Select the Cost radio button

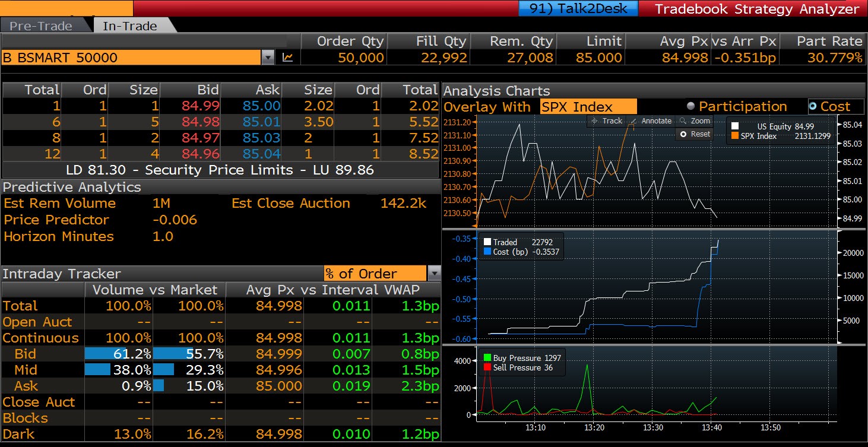pyautogui.click(x=812, y=107)
